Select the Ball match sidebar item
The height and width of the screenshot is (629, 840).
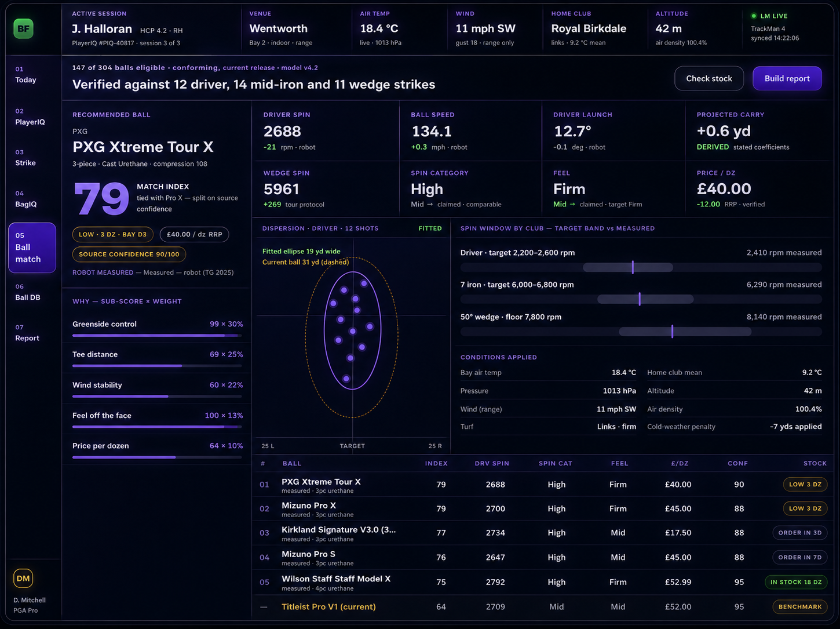(32, 248)
